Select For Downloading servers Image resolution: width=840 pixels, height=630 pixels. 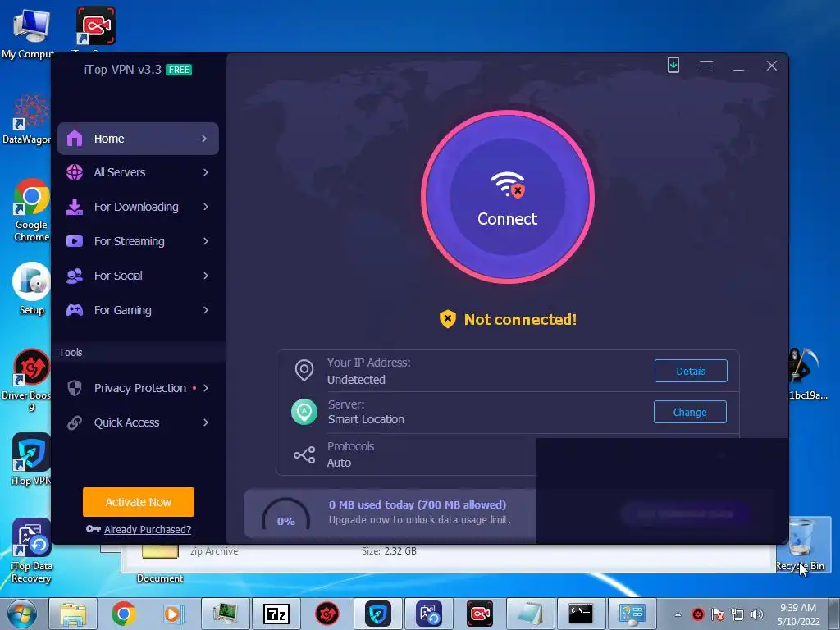[x=138, y=207]
